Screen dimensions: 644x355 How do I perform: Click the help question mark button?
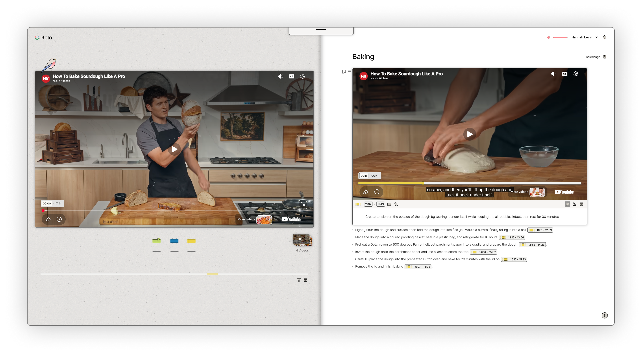click(605, 315)
